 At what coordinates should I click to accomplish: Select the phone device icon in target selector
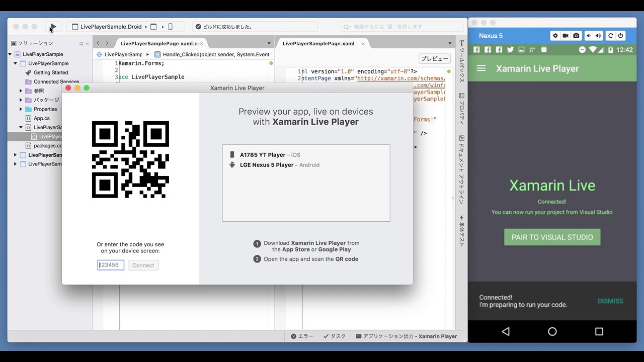pyautogui.click(x=170, y=27)
